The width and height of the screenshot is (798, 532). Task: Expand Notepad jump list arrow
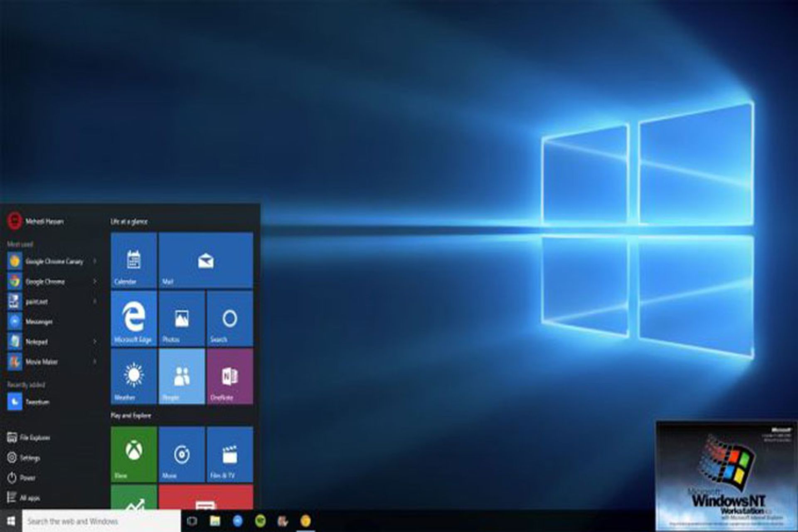pos(95,342)
